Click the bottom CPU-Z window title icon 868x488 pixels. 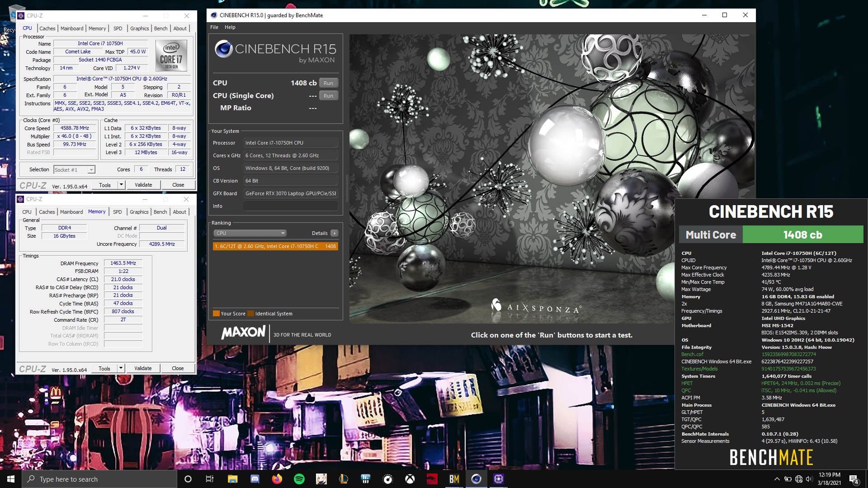(20, 199)
